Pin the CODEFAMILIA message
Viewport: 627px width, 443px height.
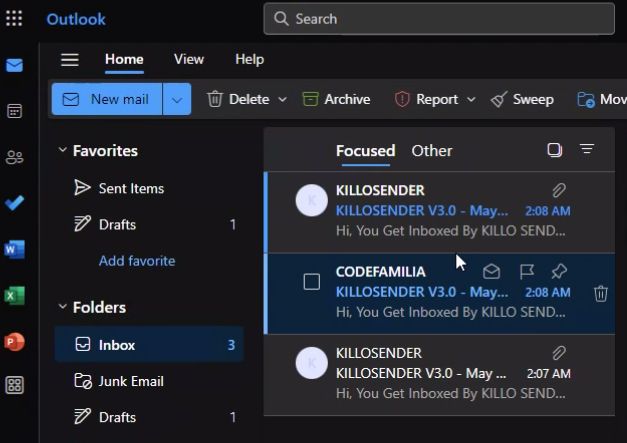click(559, 271)
